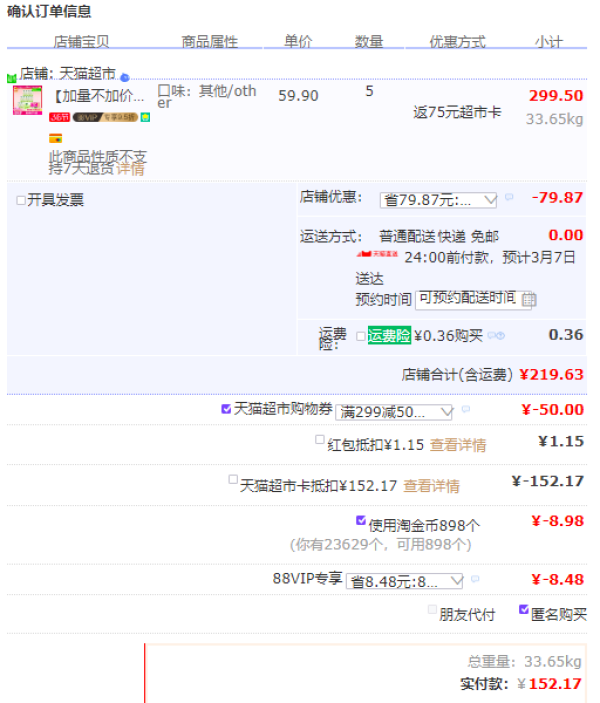Open the 省8.48元 88VIP dropdown
Screen dimensions: 600x703
point(404,581)
